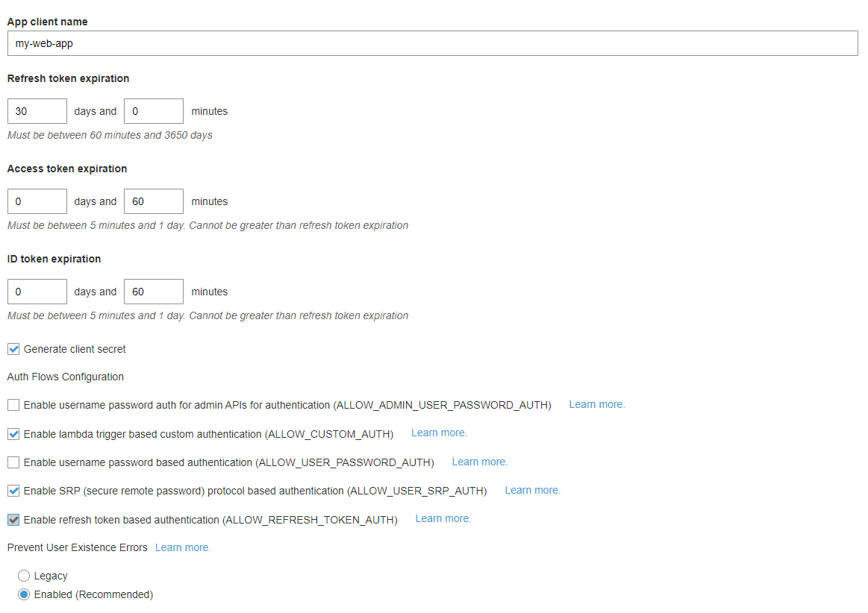The height and width of the screenshot is (613, 868).
Task: Click ID token expiration days field
Action: click(37, 292)
